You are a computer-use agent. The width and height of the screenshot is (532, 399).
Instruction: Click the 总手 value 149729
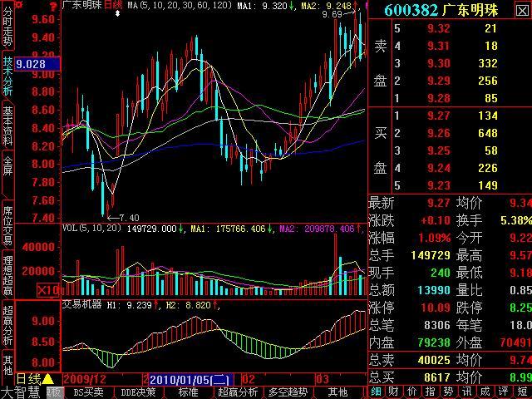point(431,255)
